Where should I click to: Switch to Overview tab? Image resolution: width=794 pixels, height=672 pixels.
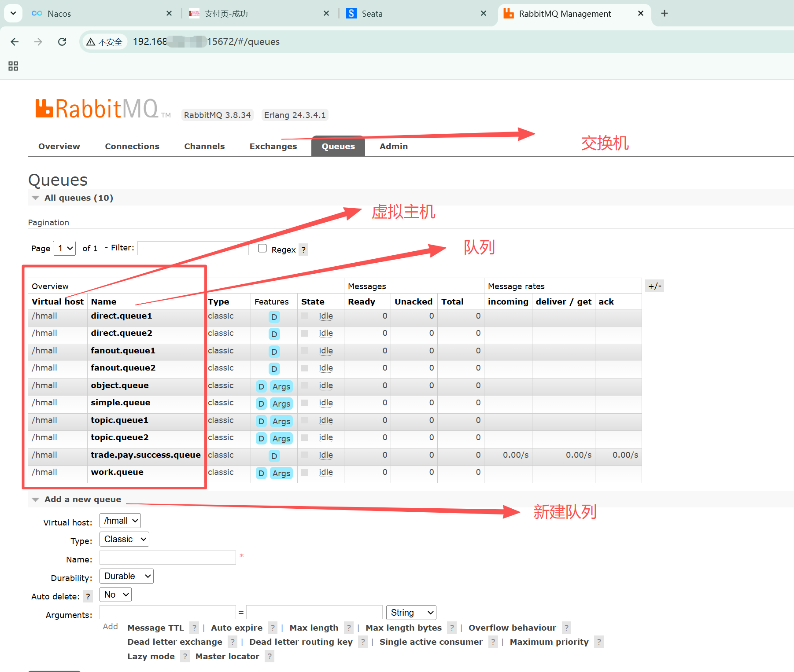pos(59,146)
